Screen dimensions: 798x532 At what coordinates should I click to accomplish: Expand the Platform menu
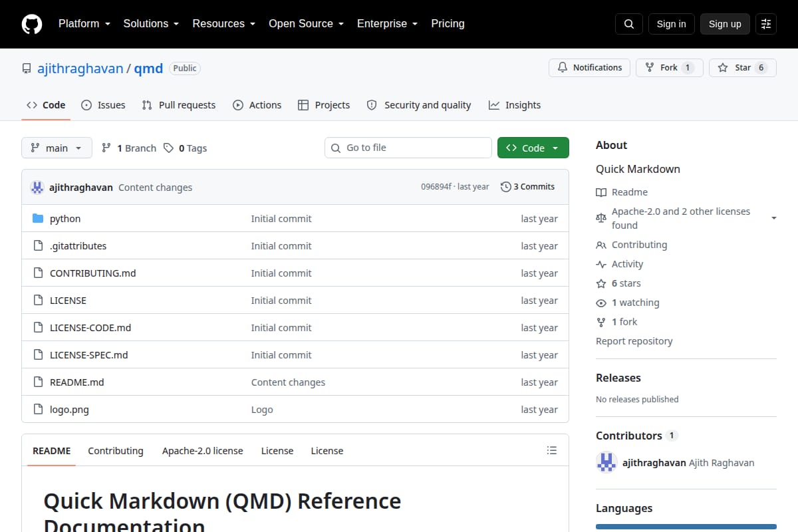[84, 23]
